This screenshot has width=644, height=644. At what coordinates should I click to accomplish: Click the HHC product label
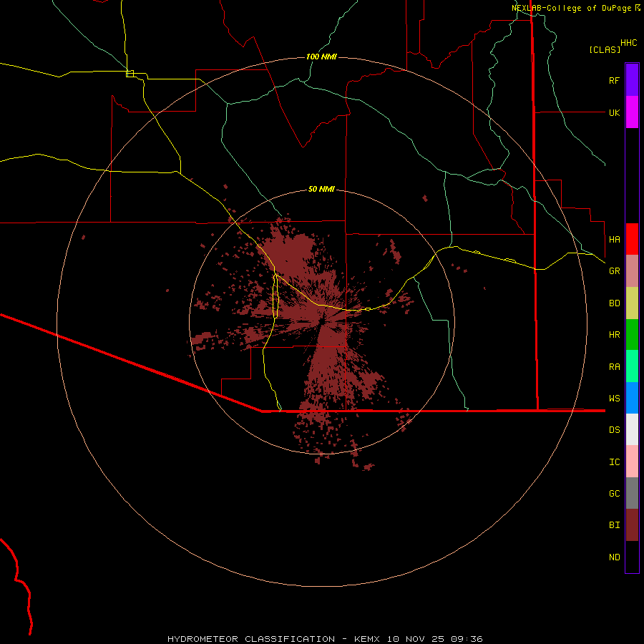(629, 43)
